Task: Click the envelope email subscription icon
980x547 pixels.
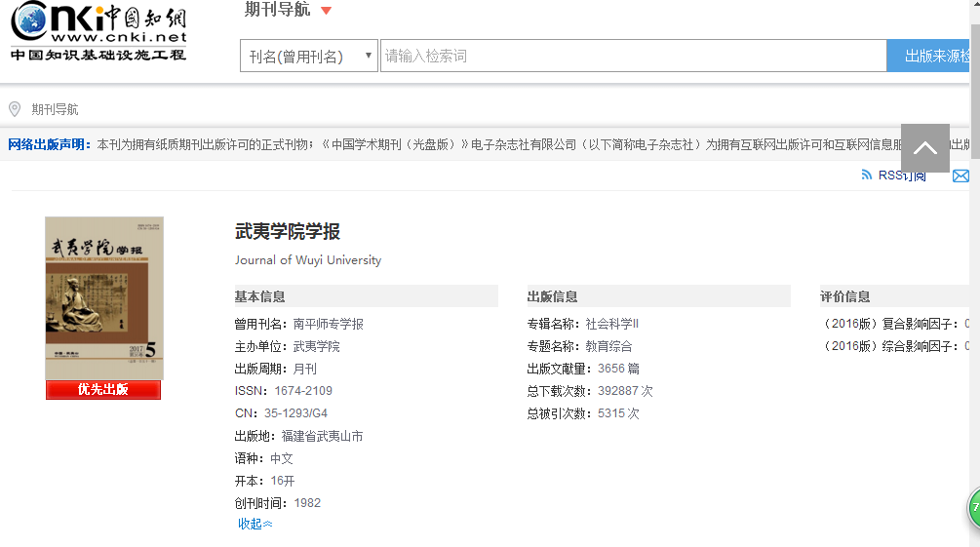Action: tap(960, 176)
